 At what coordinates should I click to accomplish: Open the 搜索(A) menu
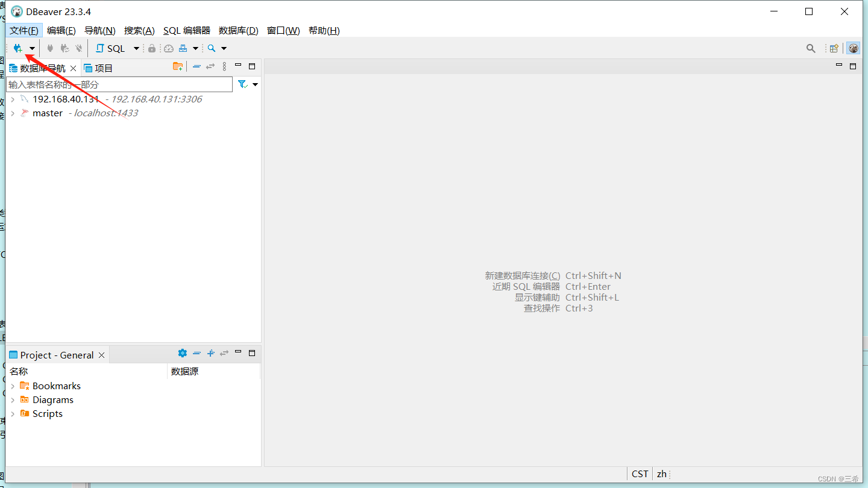(x=139, y=30)
